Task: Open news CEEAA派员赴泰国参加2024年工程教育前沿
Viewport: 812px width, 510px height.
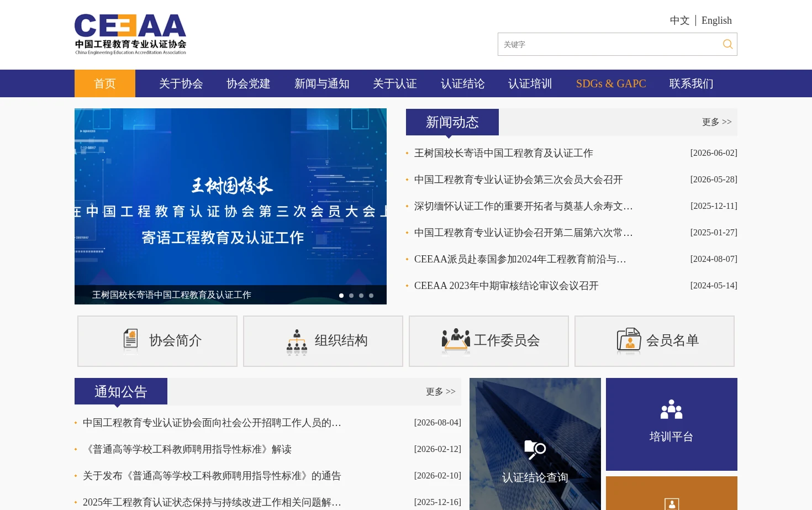Action: [520, 259]
